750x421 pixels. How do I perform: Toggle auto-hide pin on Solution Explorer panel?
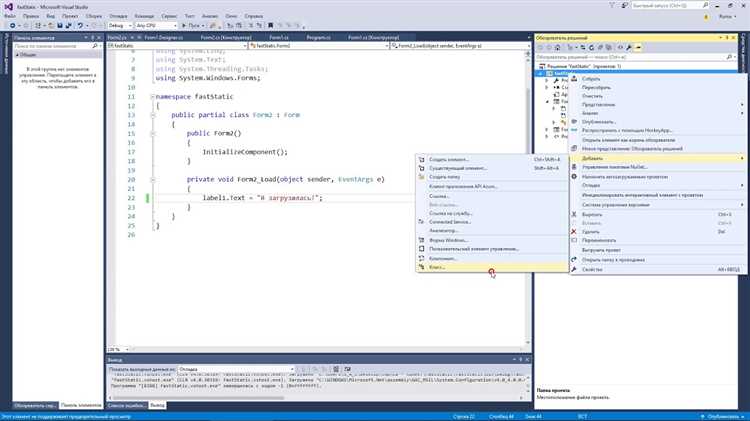pos(727,38)
